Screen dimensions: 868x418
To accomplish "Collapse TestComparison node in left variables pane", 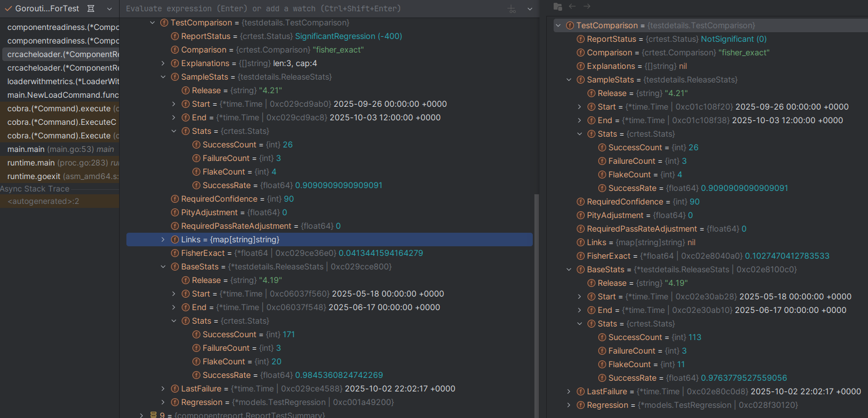I will 152,23.
